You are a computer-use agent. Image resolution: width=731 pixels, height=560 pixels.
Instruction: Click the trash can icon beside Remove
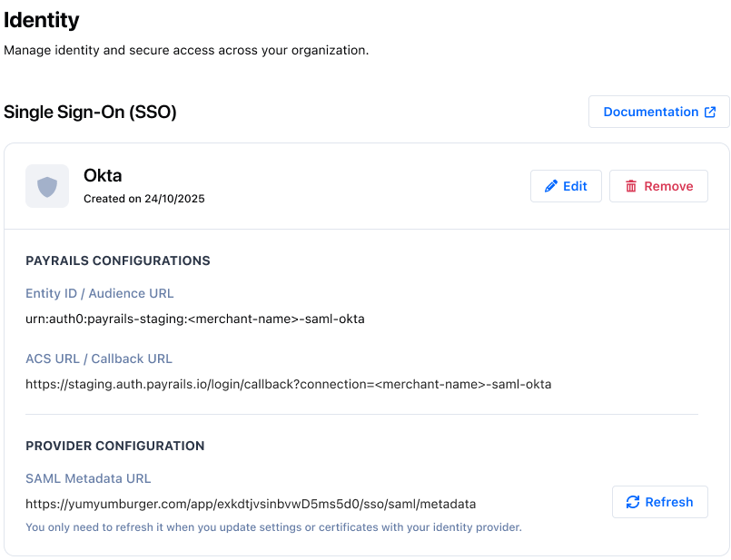coord(630,186)
